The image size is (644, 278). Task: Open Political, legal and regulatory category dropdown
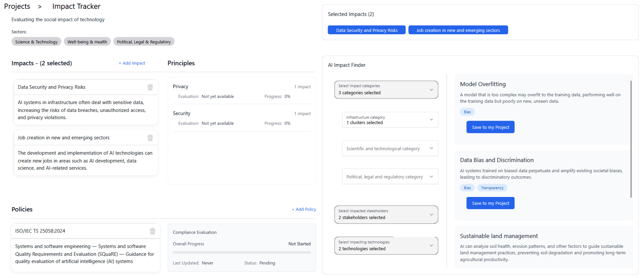[390, 177]
